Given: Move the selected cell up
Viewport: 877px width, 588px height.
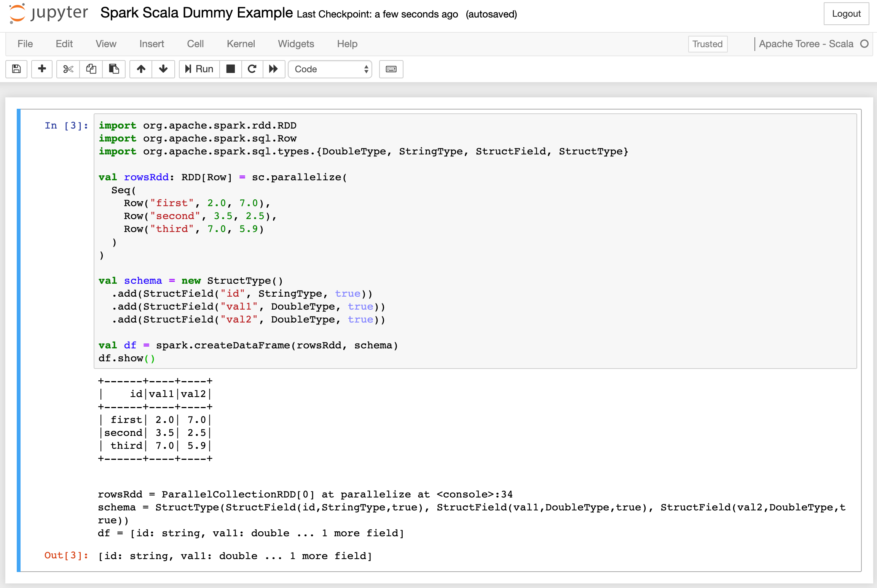Looking at the screenshot, I should (x=140, y=69).
